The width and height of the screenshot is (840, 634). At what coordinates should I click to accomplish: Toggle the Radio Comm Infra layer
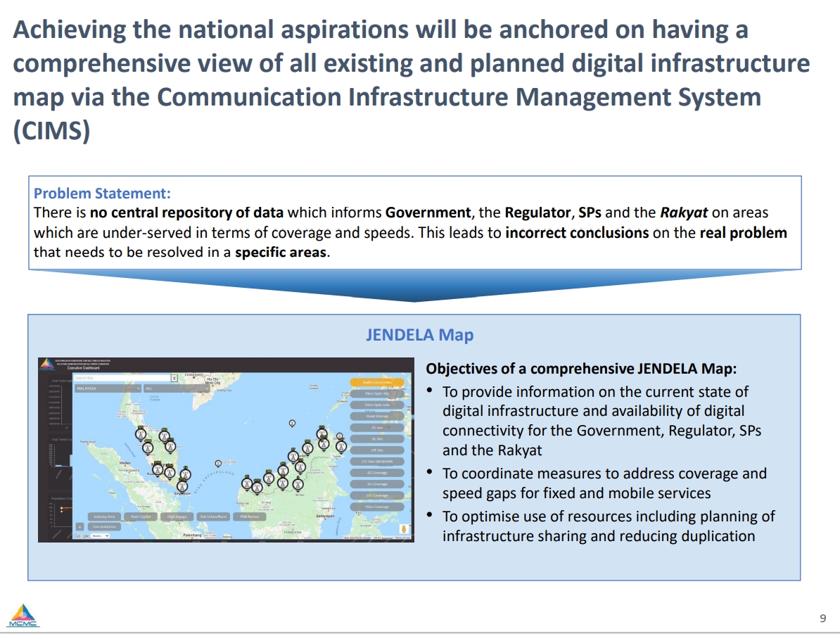click(376, 383)
